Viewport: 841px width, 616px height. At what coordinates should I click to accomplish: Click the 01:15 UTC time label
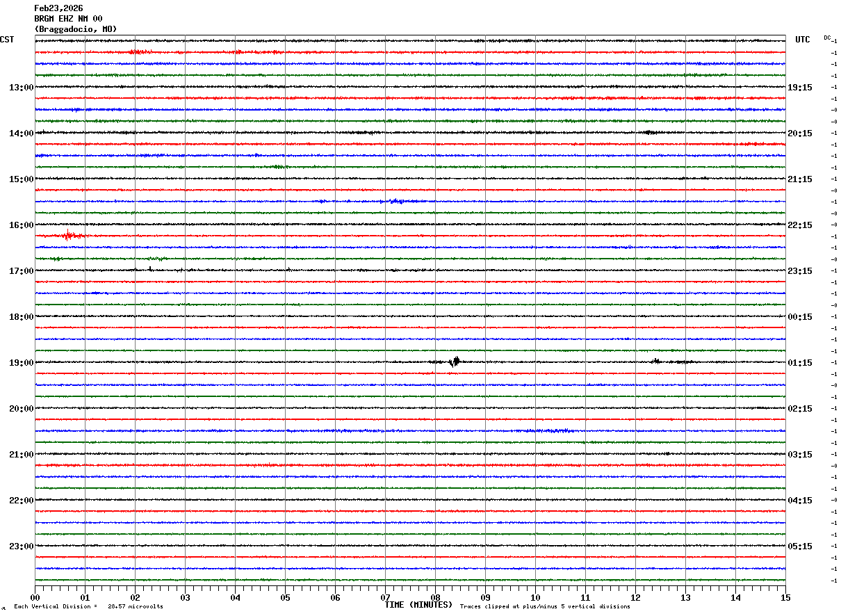(800, 363)
